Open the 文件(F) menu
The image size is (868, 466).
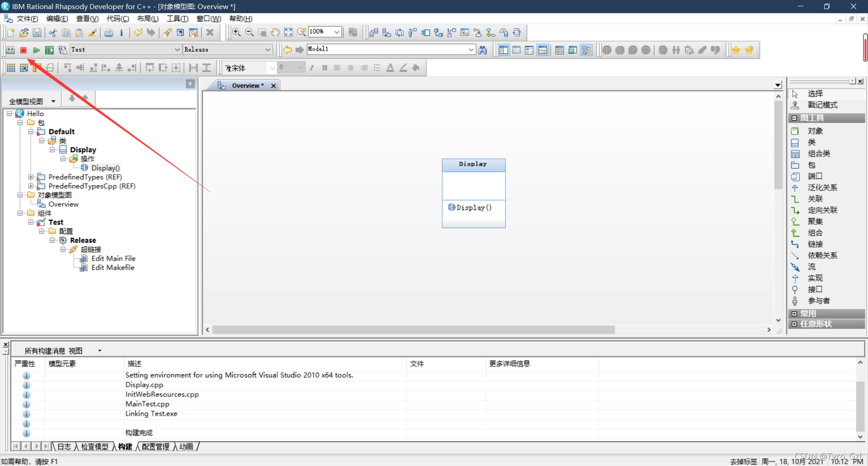pyautogui.click(x=27, y=19)
